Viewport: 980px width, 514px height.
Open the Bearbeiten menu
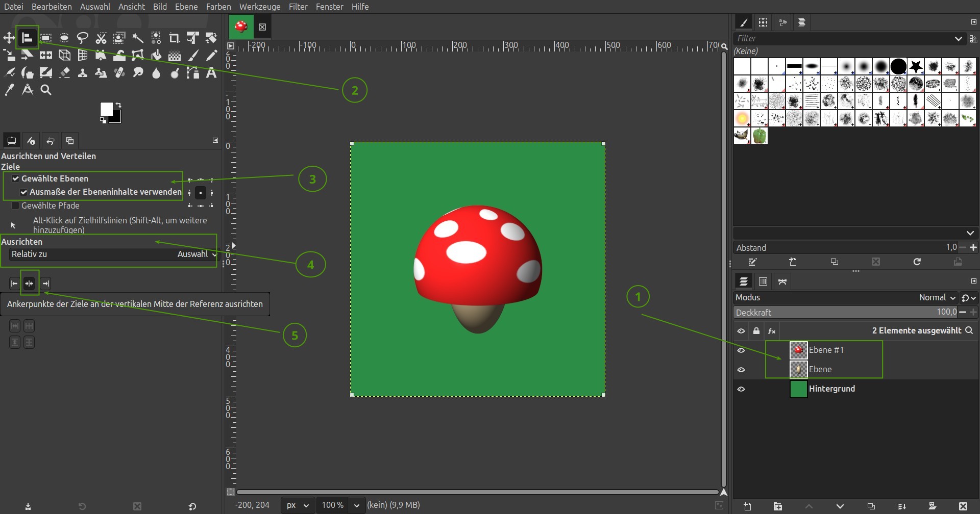click(x=52, y=7)
